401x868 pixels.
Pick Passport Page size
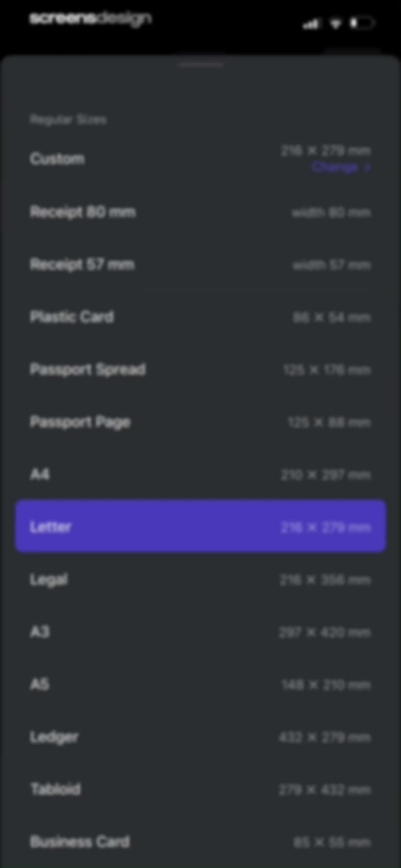point(200,422)
